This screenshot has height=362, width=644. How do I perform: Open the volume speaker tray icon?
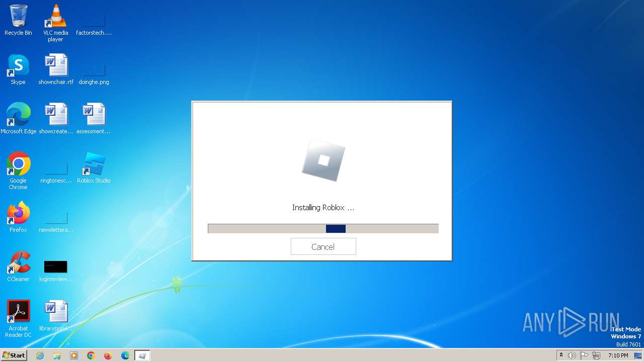(572, 355)
